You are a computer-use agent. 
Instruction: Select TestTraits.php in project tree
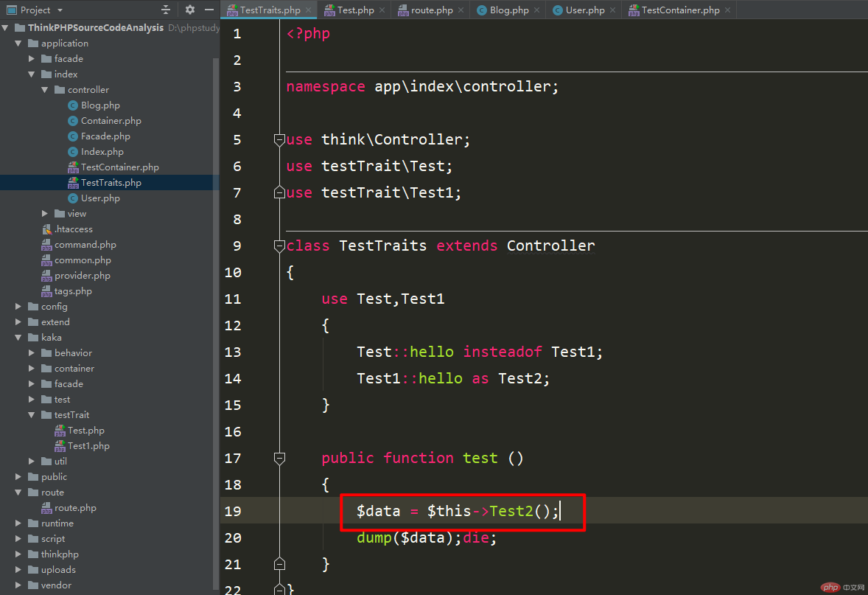[x=111, y=183]
